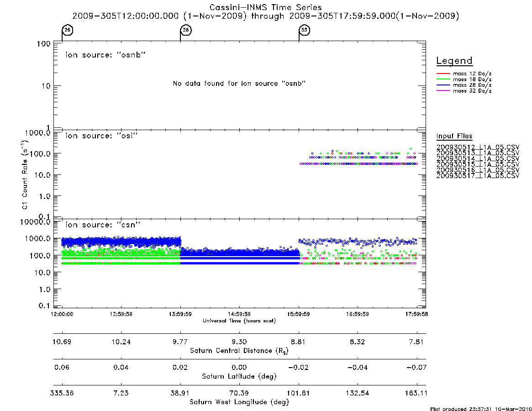This screenshot has height=411, width=532.
Task: Select input file 200930517_L1A_05.CSV
Action: click(x=478, y=176)
